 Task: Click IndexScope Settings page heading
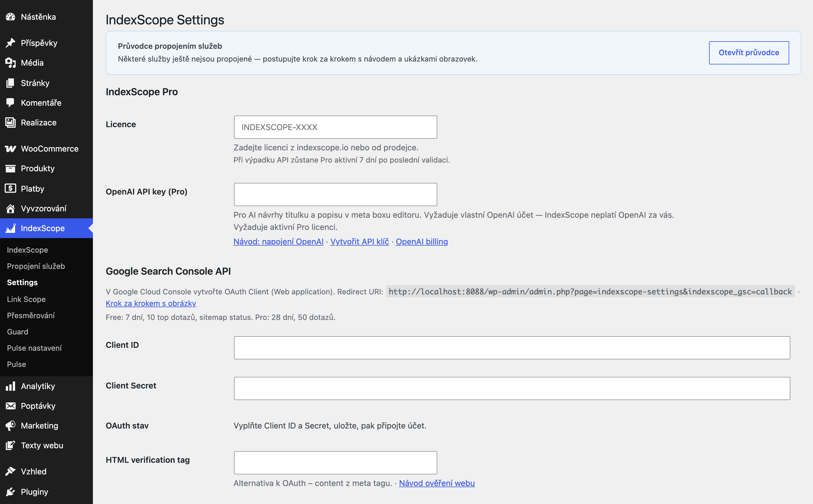(165, 20)
